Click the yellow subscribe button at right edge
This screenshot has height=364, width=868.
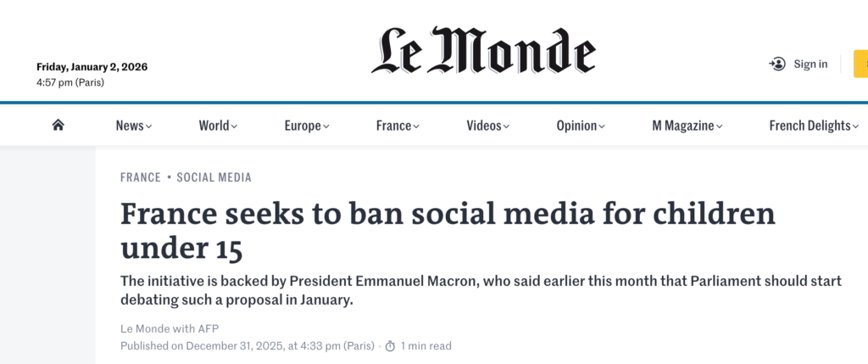(860, 64)
